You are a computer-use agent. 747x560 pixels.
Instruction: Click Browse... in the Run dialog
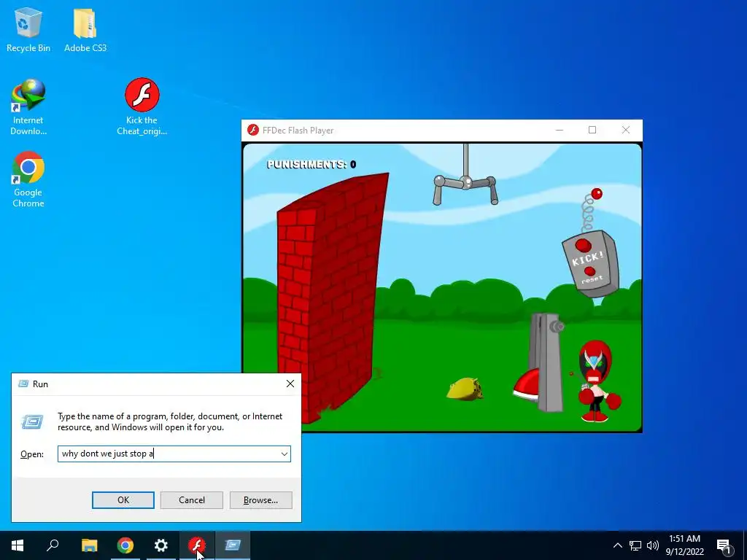pos(260,500)
